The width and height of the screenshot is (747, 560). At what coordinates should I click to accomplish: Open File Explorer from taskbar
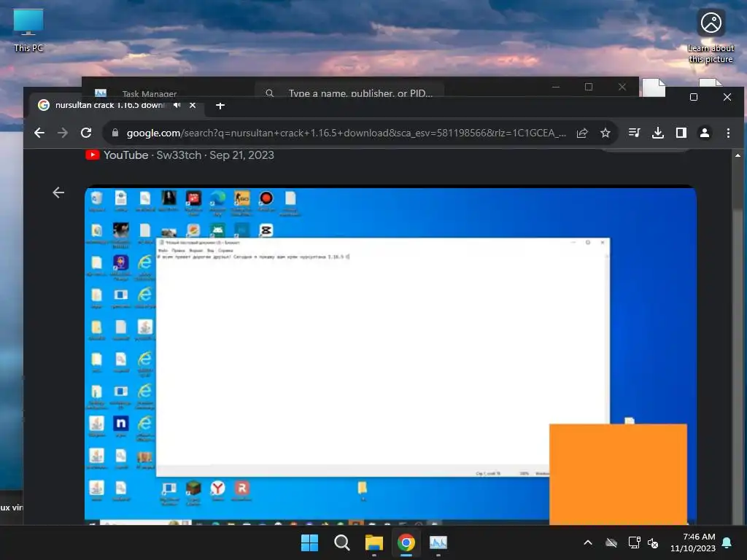pos(374,542)
